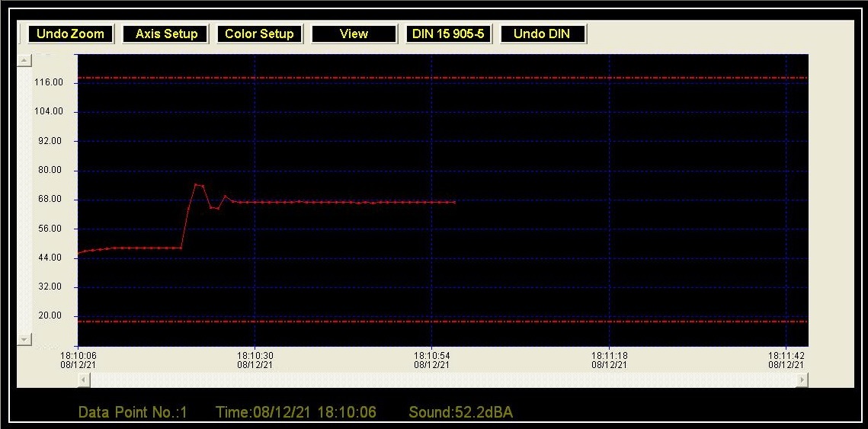Click the 116.00 y-axis label
The width and height of the screenshot is (868, 429).
pyautogui.click(x=50, y=82)
